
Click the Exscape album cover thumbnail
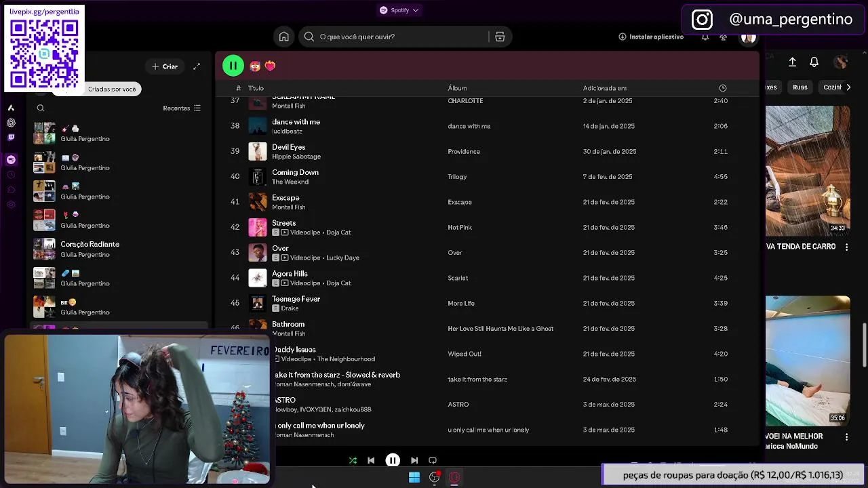258,202
